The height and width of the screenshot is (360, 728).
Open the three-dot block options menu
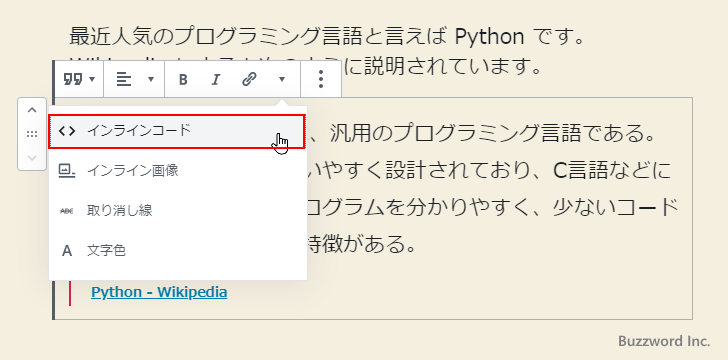point(321,79)
